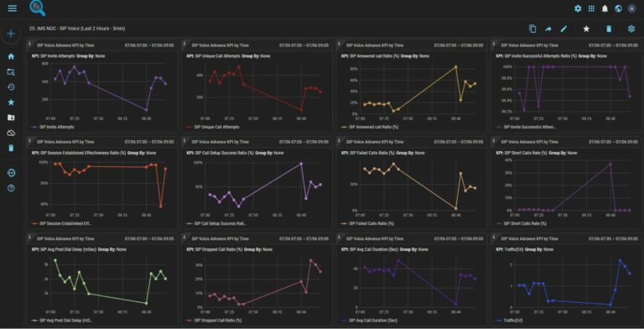Copy the dashboard using the copy icon
Image resolution: width=644 pixels, height=329 pixels.
pyautogui.click(x=532, y=29)
